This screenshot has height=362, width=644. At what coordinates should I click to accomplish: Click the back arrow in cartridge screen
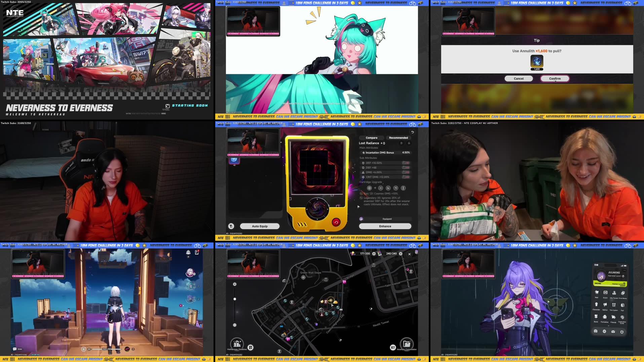click(412, 132)
